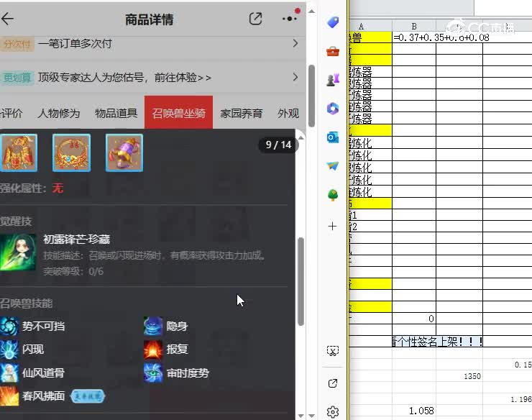Open the 一笔订单多次付 payment option
532x420 pixels.
75,43
